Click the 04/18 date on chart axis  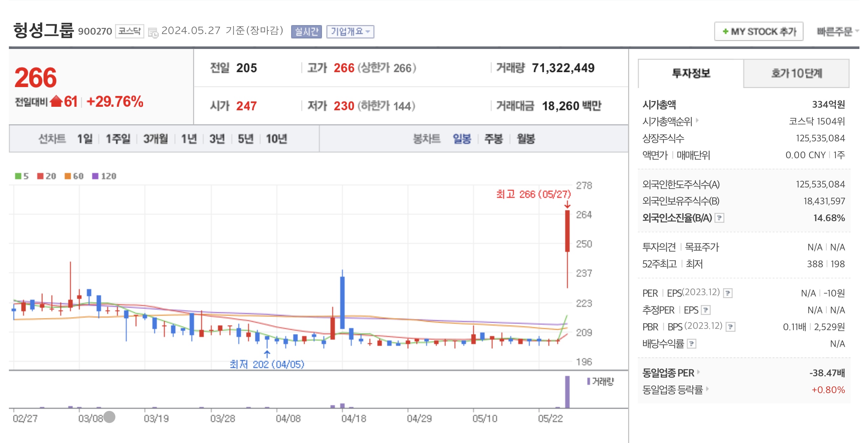[x=354, y=419]
